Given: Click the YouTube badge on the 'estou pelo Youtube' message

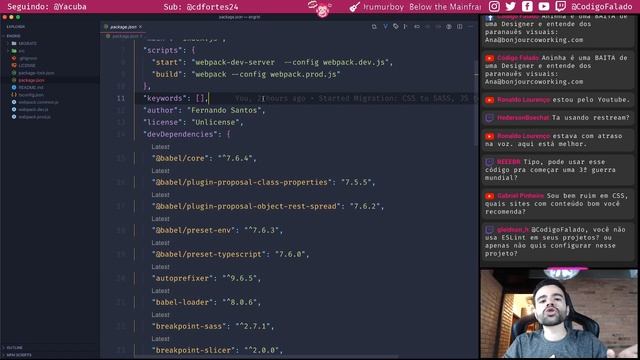Looking at the screenshot, I should tap(489, 100).
